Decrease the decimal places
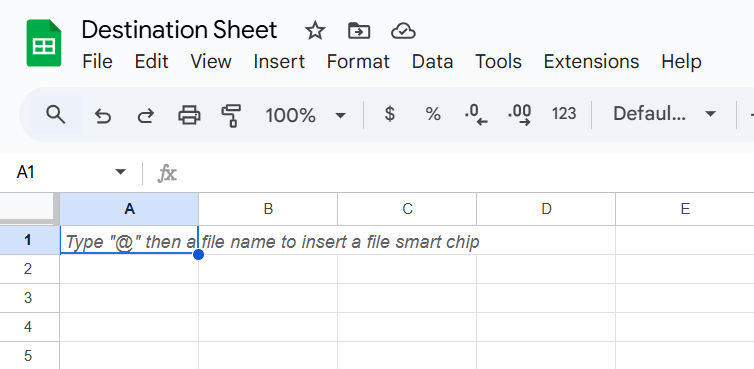Image resolution: width=754 pixels, height=369 pixels. pyautogui.click(x=476, y=115)
